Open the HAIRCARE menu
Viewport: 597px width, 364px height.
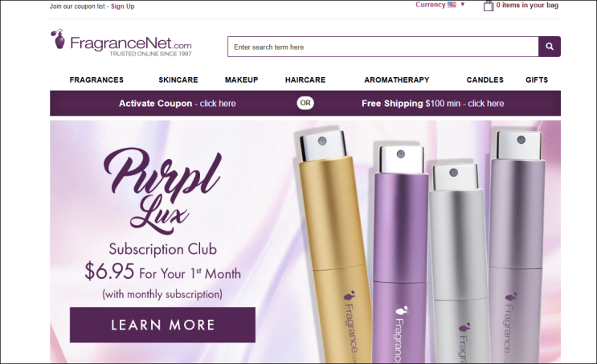tap(305, 80)
